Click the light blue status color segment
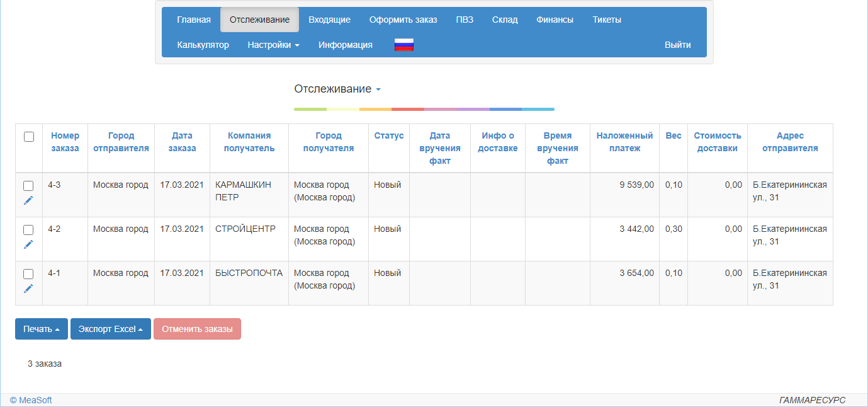868x407 pixels. tap(538, 110)
